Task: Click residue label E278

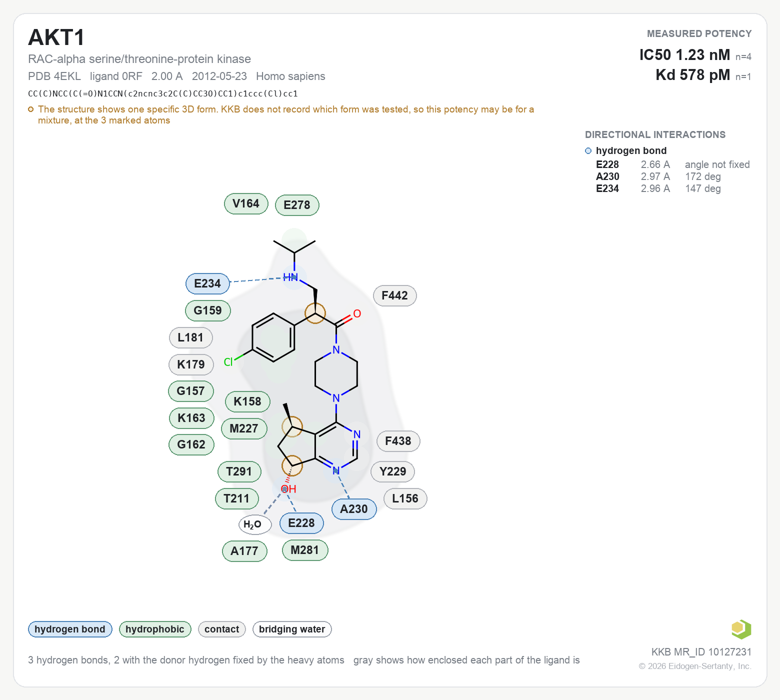Action: [297, 205]
